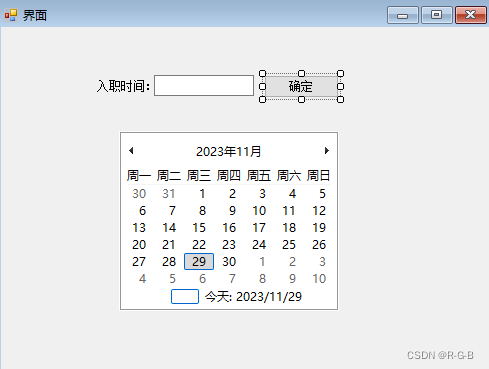Pick date 27 in calendar
The height and width of the screenshot is (369, 489).
tap(139, 262)
